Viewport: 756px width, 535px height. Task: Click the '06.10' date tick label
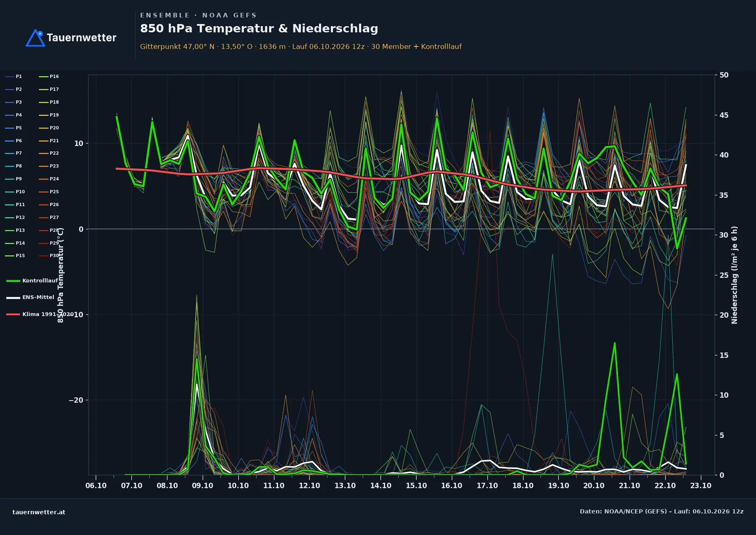[x=96, y=486]
